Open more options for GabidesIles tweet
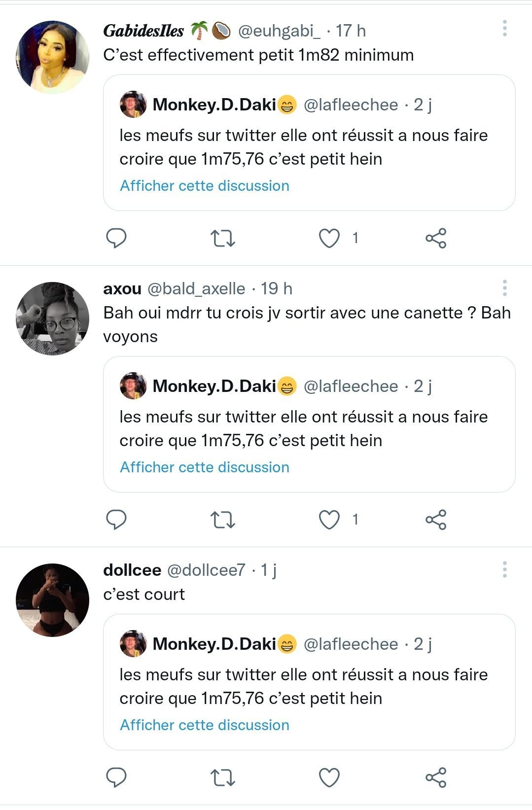The image size is (532, 810). coord(504,28)
